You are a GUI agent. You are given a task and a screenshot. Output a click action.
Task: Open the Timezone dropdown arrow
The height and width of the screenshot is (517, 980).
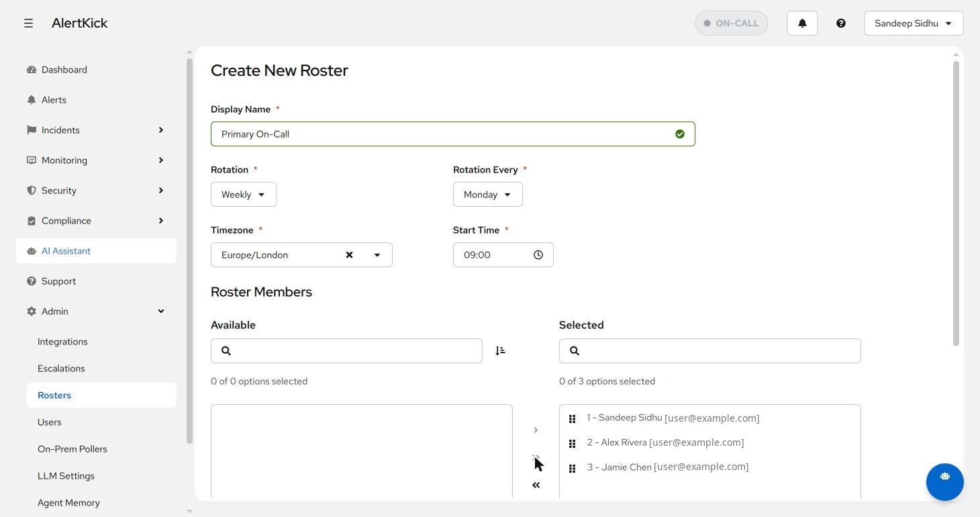[377, 255]
